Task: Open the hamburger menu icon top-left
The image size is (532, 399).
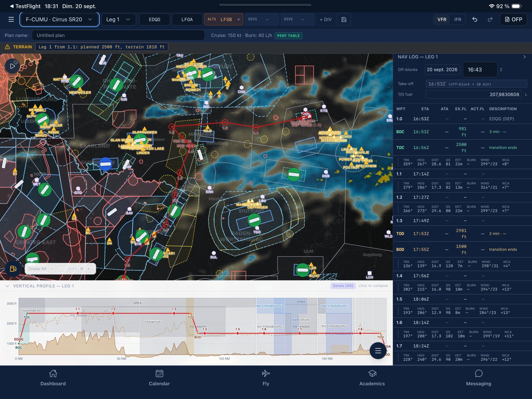Action: [11, 20]
